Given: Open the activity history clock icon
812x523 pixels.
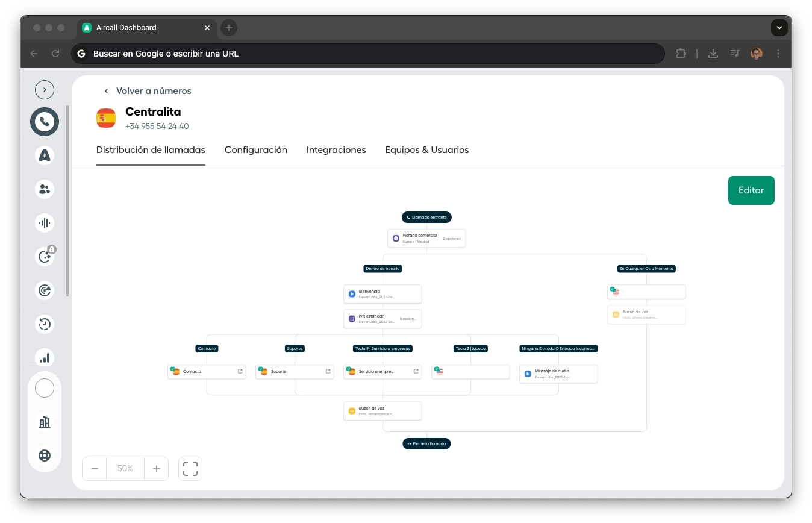Looking at the screenshot, I should pos(44,324).
